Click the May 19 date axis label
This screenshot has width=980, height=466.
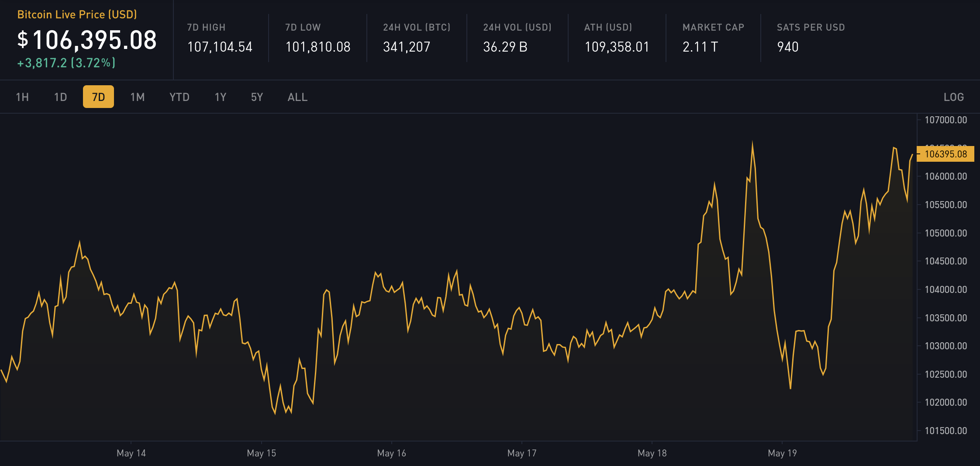782,453
